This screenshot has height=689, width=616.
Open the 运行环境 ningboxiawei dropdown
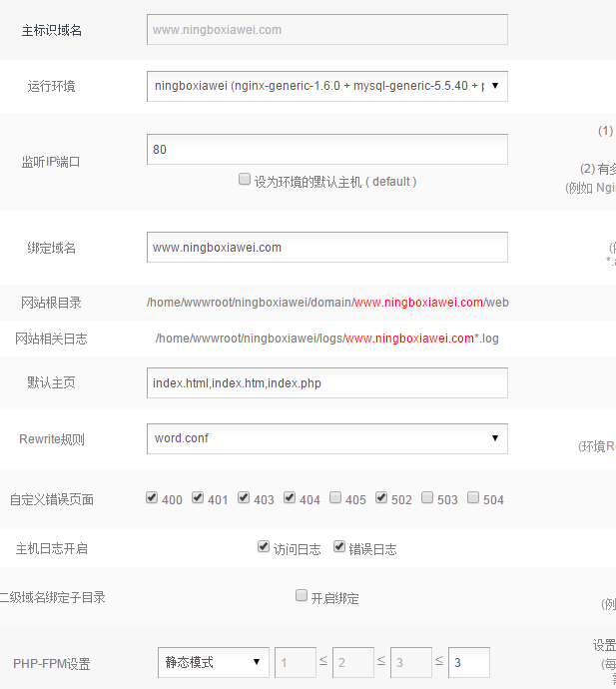pos(326,86)
